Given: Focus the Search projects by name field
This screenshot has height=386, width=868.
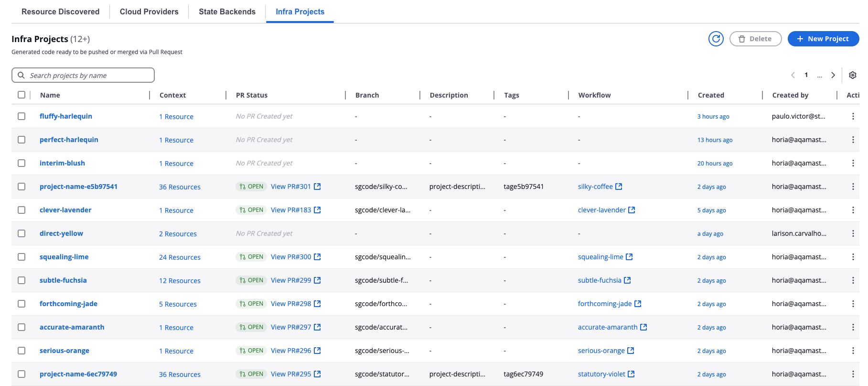Looking at the screenshot, I should click(x=83, y=75).
